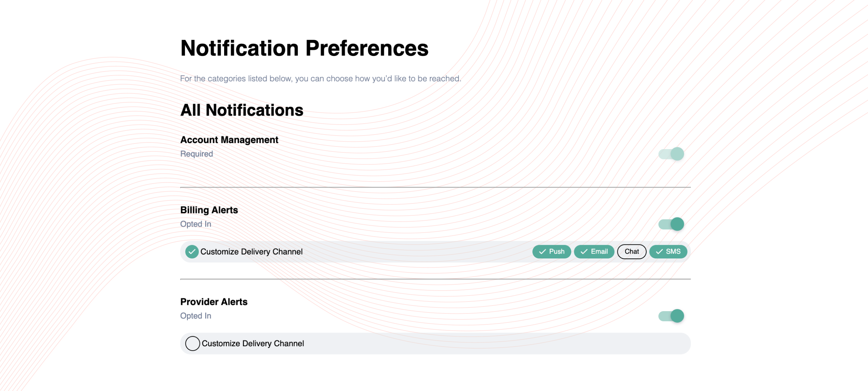Click the All Notifications section title

(x=242, y=110)
